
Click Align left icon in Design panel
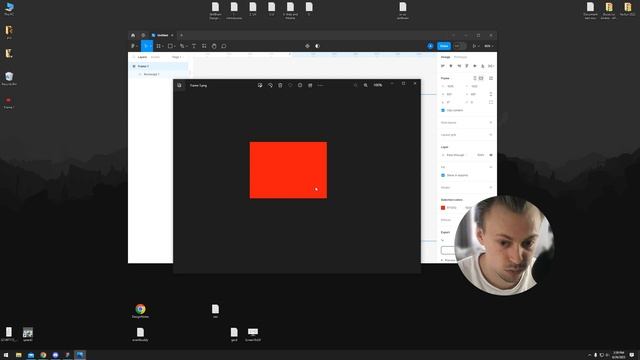point(443,66)
